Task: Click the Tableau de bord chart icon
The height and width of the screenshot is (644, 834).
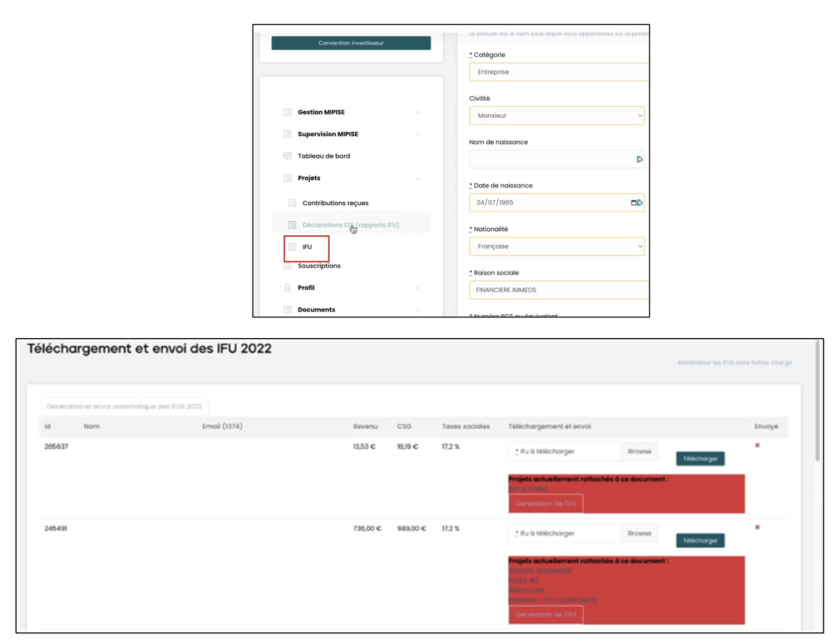Action: [x=287, y=156]
